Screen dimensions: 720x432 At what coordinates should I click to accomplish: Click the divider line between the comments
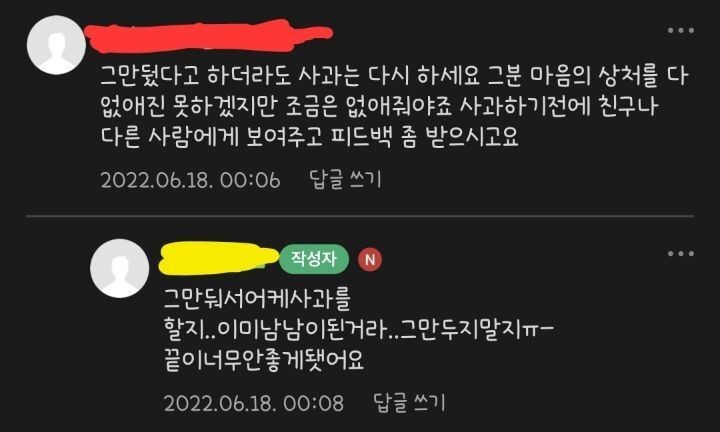pyautogui.click(x=360, y=216)
